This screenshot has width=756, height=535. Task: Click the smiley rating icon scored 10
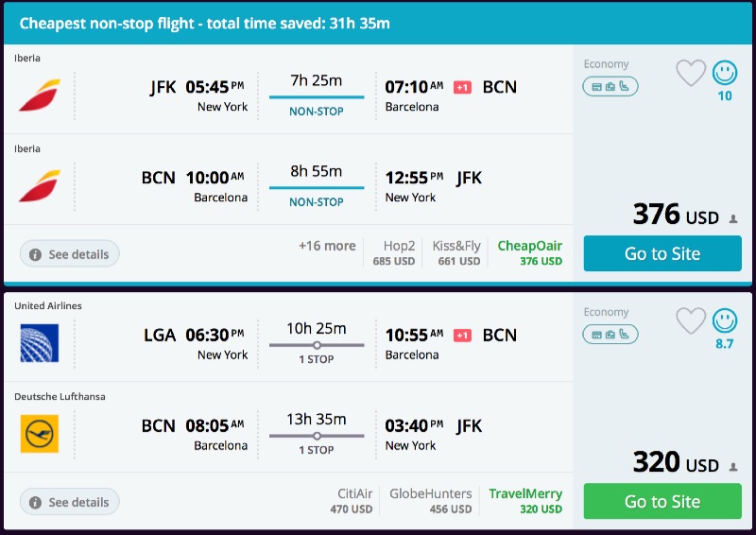coord(725,73)
